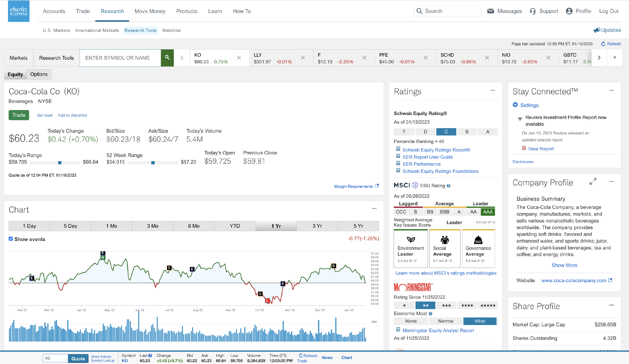Click the AAA ESG rating cell
Image resolution: width=629 pixels, height=364 pixels.
click(x=488, y=212)
